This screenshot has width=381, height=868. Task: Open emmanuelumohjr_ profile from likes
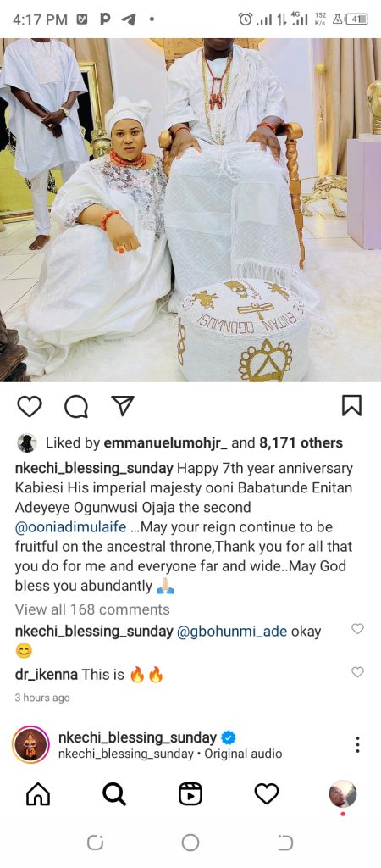tap(166, 442)
